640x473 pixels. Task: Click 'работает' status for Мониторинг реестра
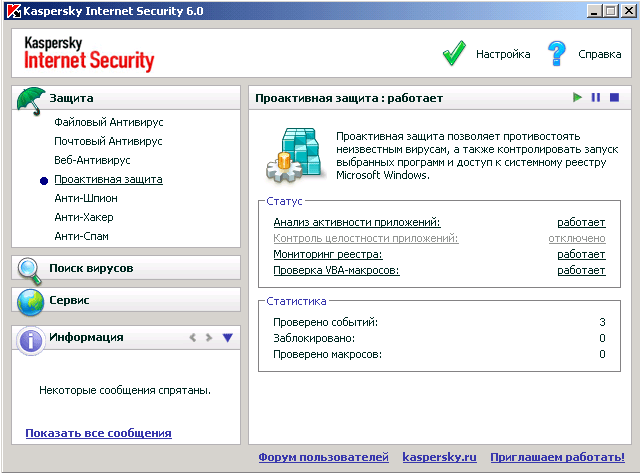(581, 254)
